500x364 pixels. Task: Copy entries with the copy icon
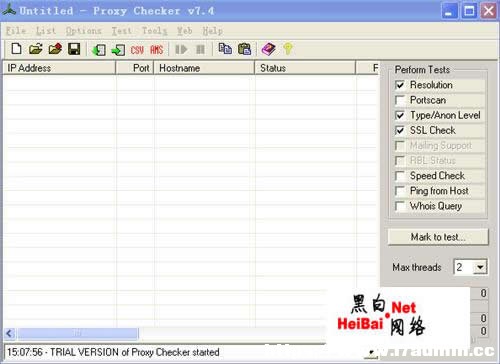pos(225,49)
